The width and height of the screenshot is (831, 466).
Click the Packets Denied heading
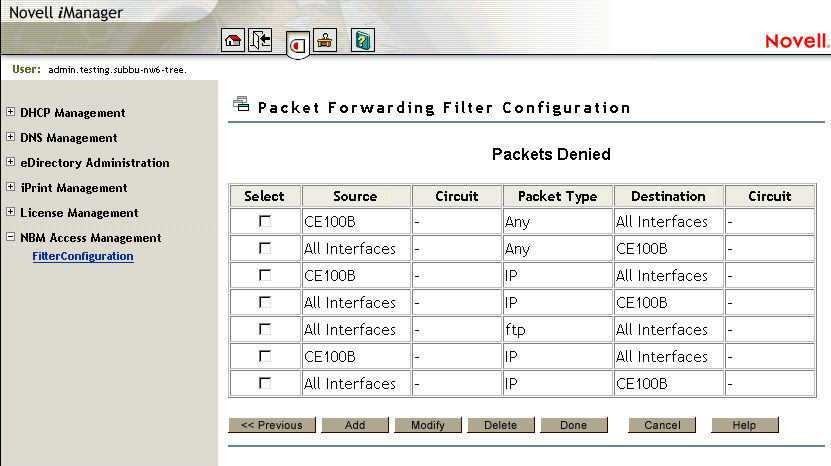tap(551, 154)
